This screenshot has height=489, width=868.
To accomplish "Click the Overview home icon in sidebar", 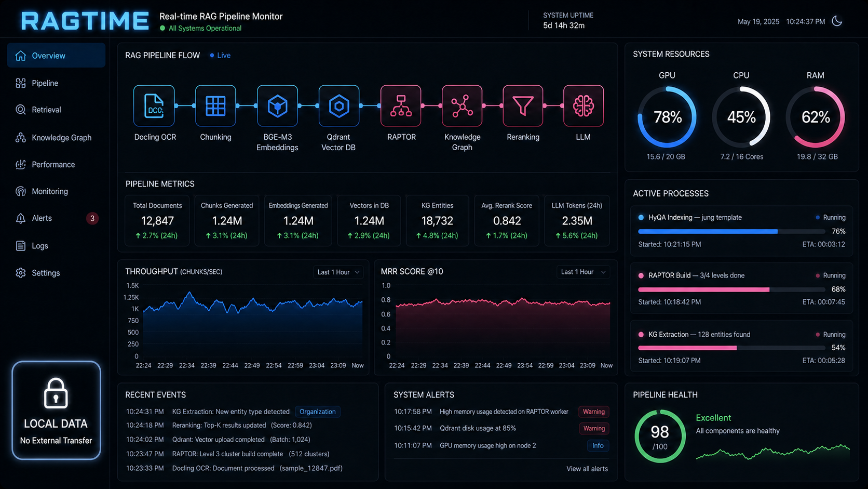I will 21,56.
